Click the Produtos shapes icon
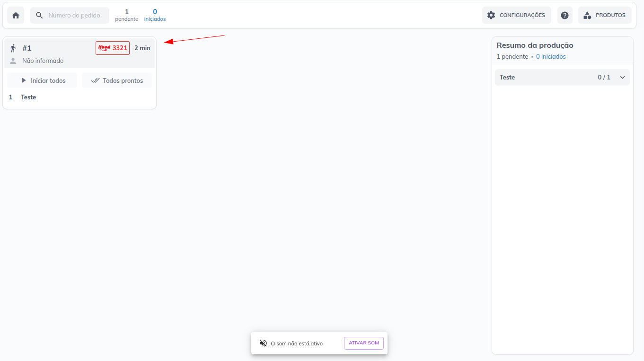Viewport: 644px width, 361px height. pyautogui.click(x=587, y=15)
